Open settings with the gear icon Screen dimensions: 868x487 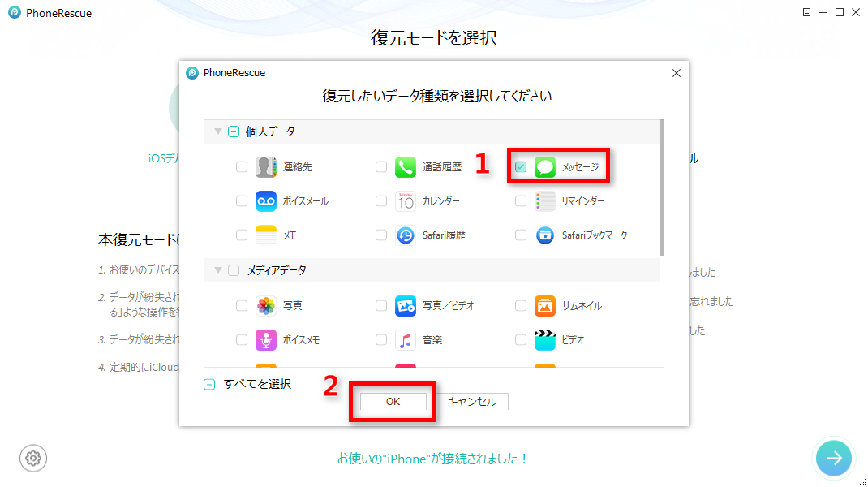tap(33, 459)
